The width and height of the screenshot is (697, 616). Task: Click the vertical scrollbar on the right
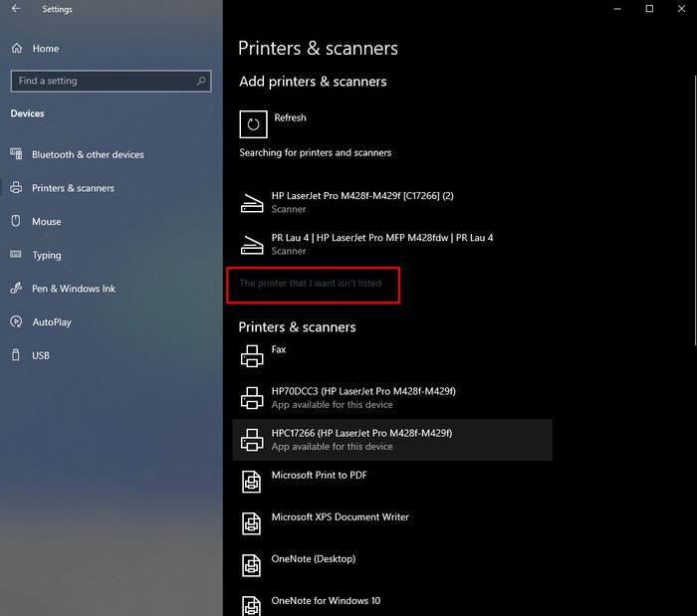coord(695,210)
